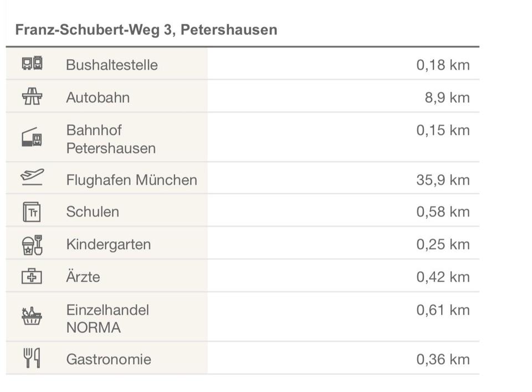Image resolution: width=532 pixels, height=392 pixels.
Task: Select the Kindergarten label text
Action: coord(108,244)
